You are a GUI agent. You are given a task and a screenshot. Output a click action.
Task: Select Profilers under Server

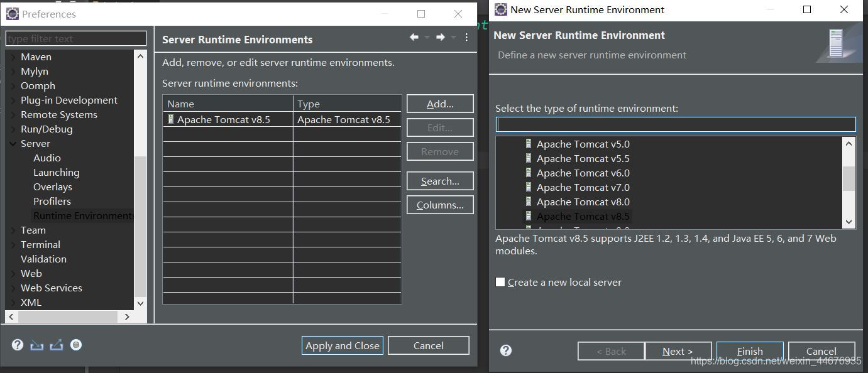coord(52,201)
